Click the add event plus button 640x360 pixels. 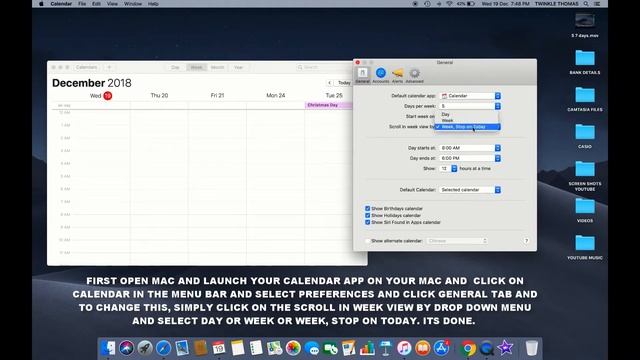[109, 67]
